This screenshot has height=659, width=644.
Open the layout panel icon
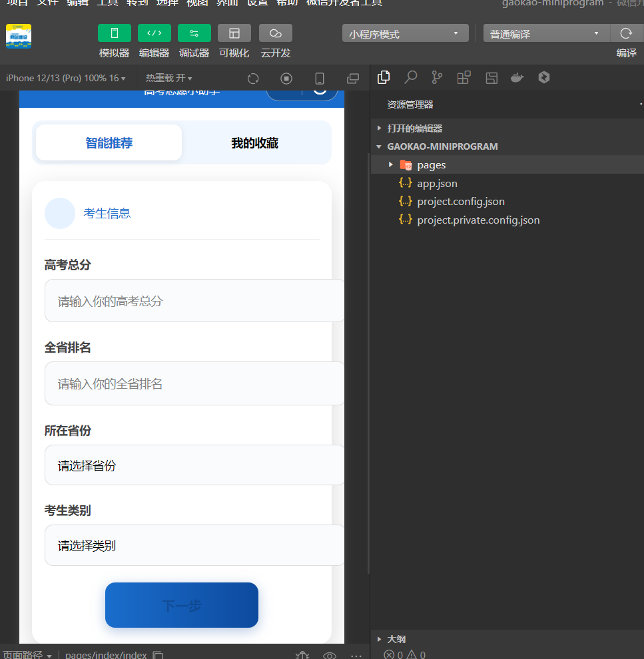pos(491,78)
